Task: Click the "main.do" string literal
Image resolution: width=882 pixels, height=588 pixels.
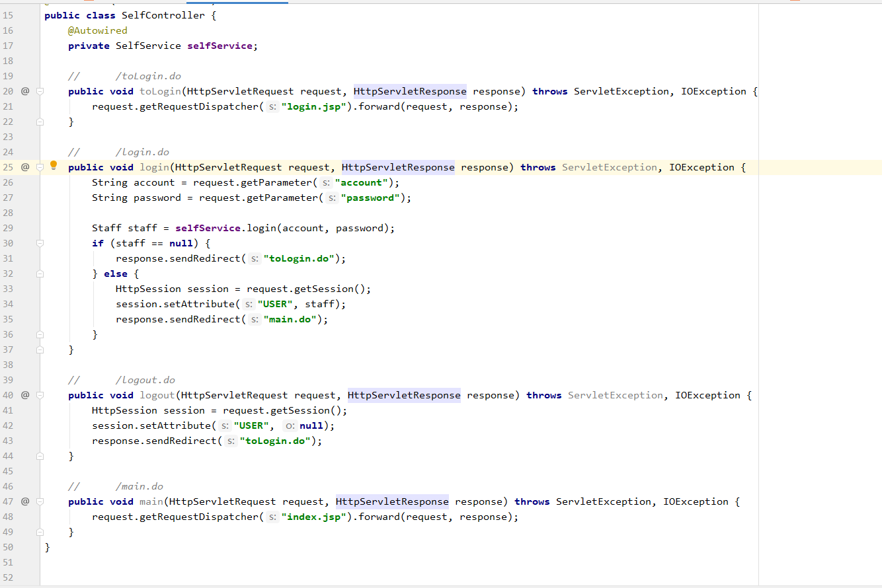Action: click(x=290, y=319)
